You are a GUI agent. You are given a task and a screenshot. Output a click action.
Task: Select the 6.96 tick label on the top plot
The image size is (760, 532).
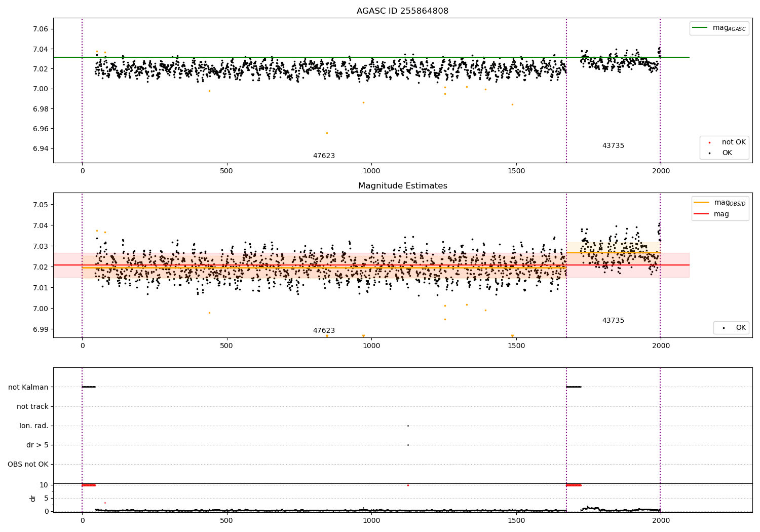41,129
